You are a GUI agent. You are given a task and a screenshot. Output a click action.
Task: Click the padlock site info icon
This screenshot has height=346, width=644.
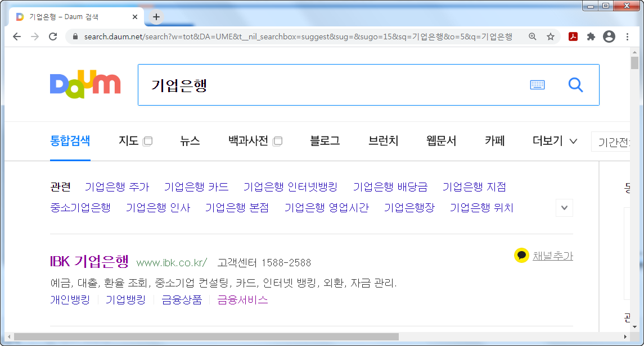click(x=75, y=37)
